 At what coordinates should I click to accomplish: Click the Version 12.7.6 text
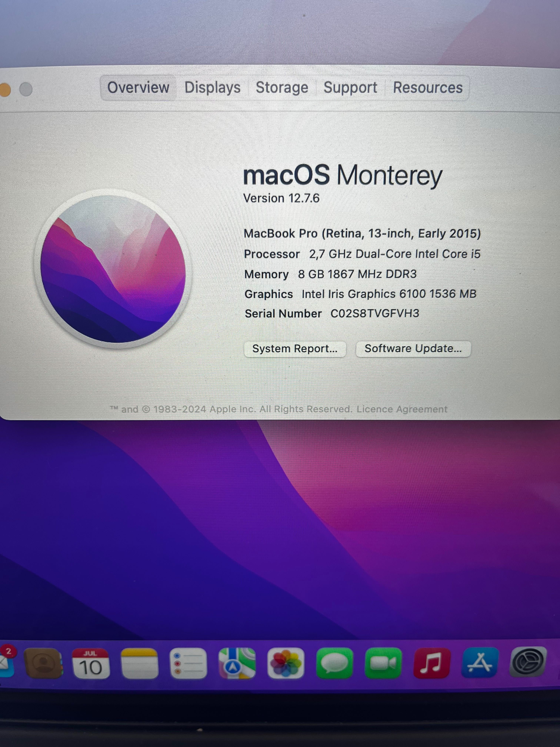click(281, 198)
